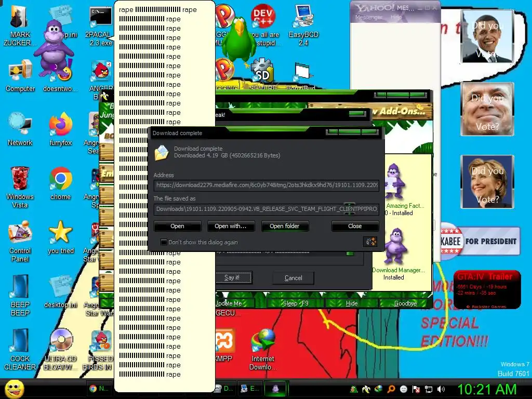The image size is (532, 399).
Task: Click the file saved as path field
Action: pyautogui.click(x=267, y=209)
